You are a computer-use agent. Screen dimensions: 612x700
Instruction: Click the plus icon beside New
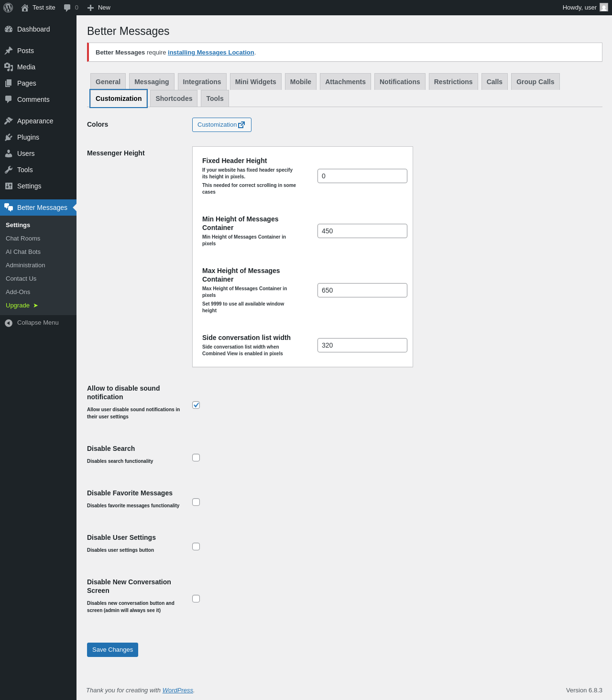click(x=90, y=8)
